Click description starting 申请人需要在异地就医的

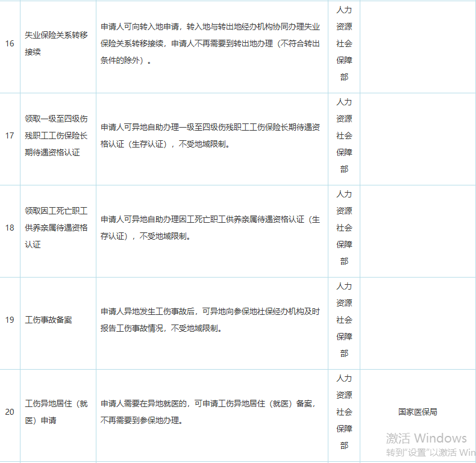pos(209,412)
